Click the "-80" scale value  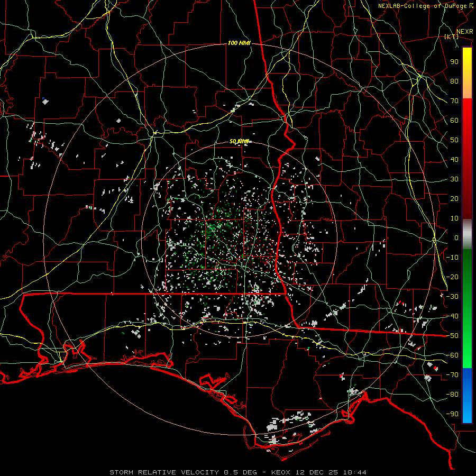point(452,395)
